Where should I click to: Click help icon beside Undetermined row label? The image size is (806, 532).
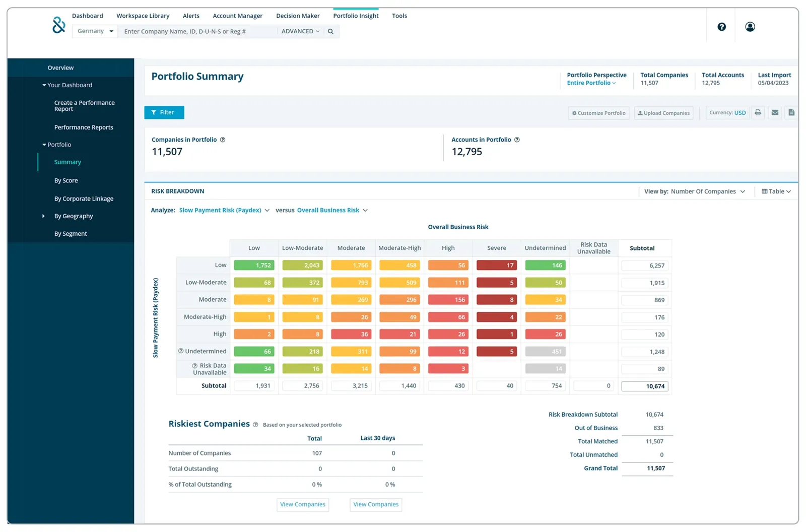click(x=181, y=351)
